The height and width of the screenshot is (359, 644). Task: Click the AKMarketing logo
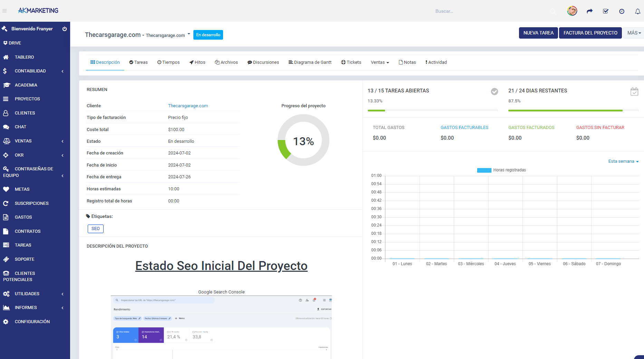[38, 11]
